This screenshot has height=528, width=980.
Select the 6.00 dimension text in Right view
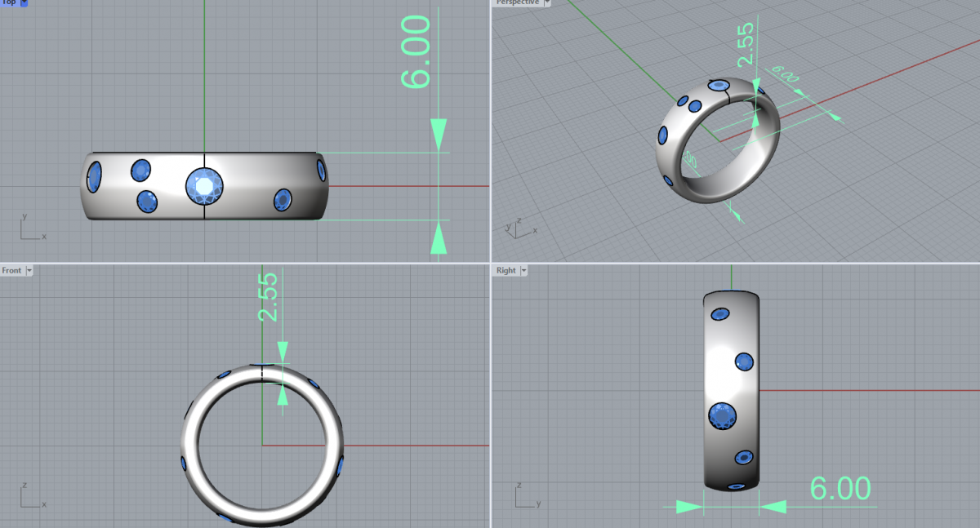(x=840, y=488)
